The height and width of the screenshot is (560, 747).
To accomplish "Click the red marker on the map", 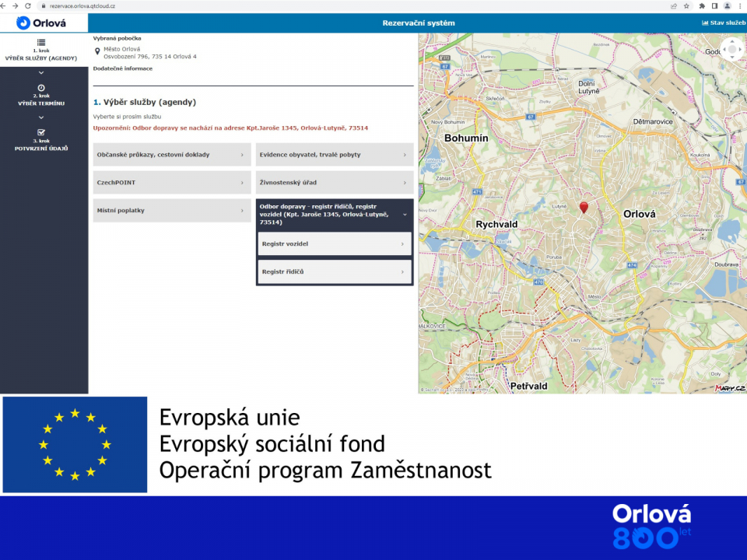I will (x=584, y=207).
